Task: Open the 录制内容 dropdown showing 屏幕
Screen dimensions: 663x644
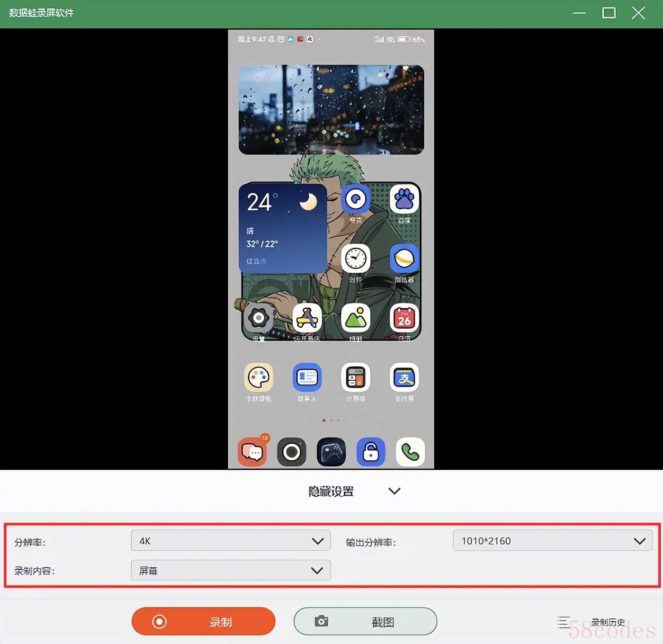Action: pos(231,570)
